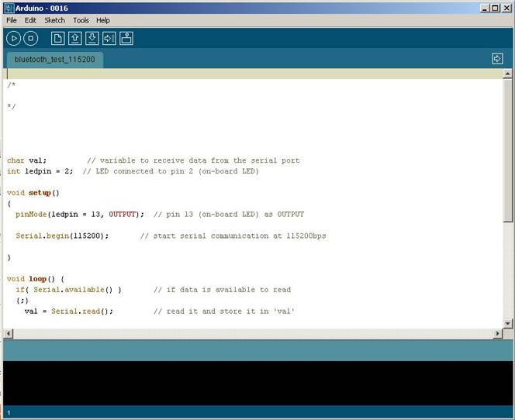Select the bluetooth_test_115200 tab
Image resolution: width=515 pixels, height=420 pixels.
pyautogui.click(x=55, y=60)
